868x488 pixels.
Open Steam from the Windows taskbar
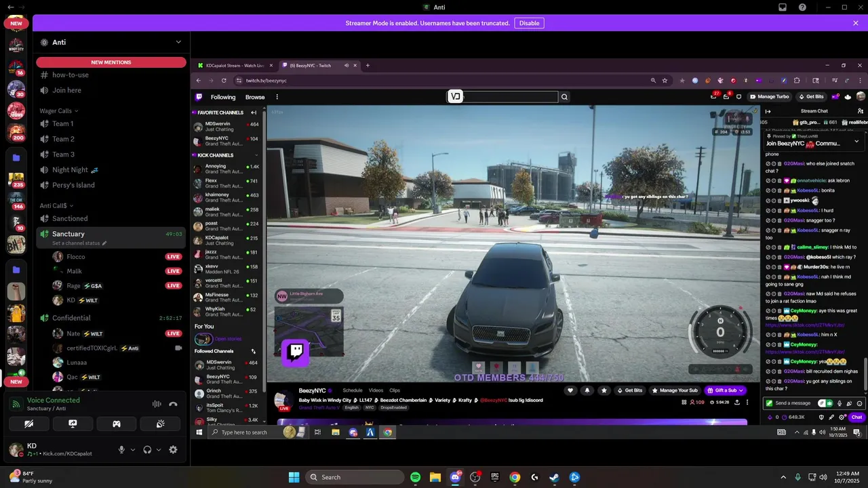tap(554, 477)
